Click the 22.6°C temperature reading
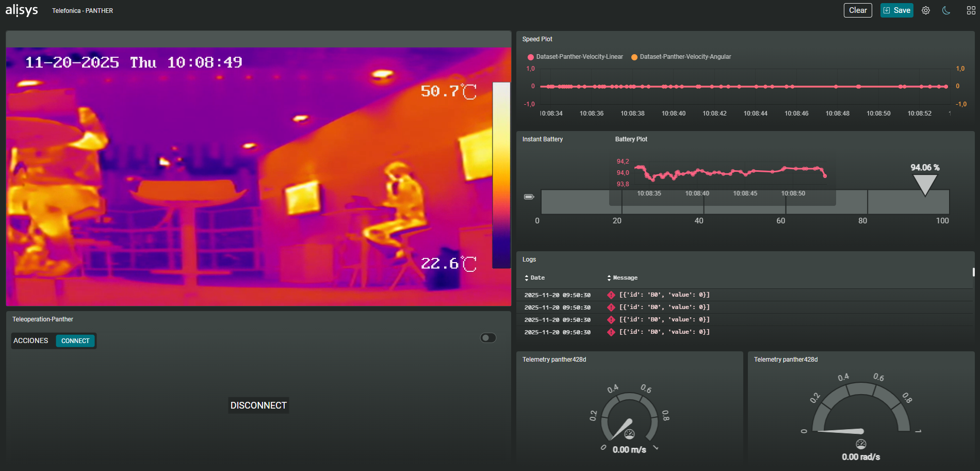The height and width of the screenshot is (471, 980). (x=449, y=264)
